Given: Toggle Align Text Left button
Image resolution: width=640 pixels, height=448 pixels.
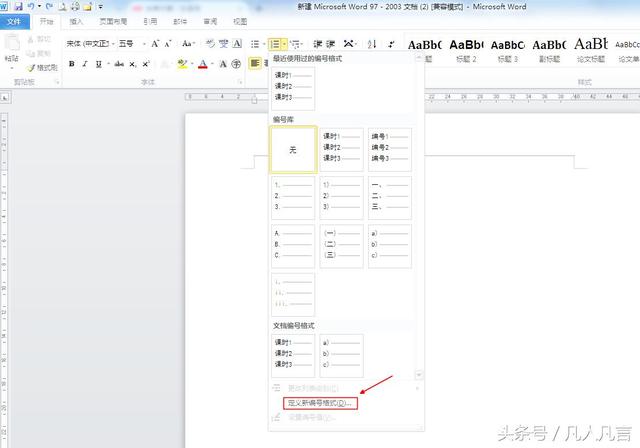Looking at the screenshot, I should click(x=255, y=63).
